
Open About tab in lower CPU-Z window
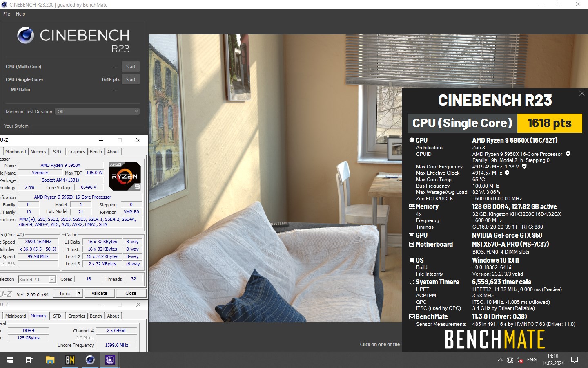pos(113,316)
